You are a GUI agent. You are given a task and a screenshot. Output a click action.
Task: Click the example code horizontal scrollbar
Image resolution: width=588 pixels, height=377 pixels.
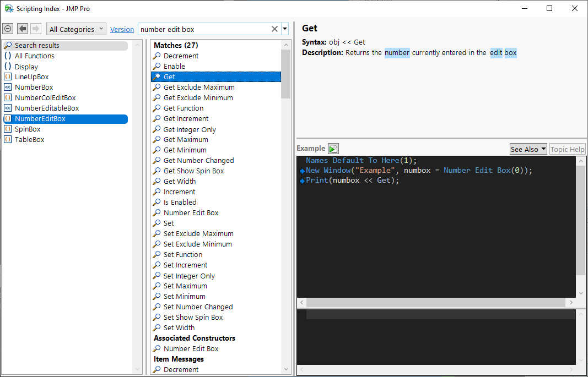click(x=435, y=303)
